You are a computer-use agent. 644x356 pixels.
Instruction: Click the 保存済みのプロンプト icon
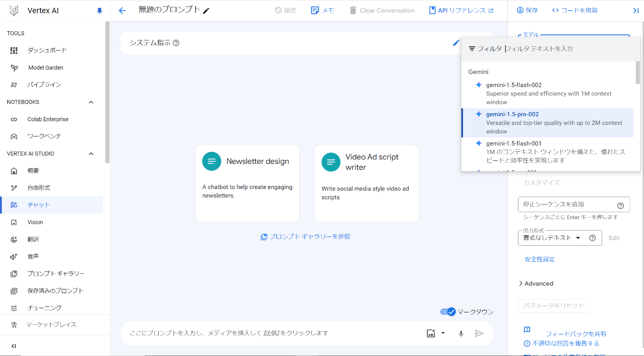pyautogui.click(x=14, y=291)
